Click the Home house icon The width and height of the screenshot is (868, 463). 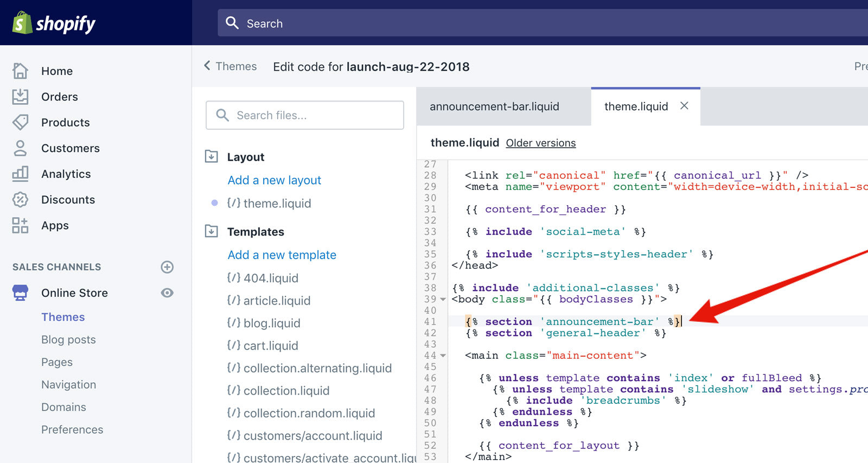point(20,71)
